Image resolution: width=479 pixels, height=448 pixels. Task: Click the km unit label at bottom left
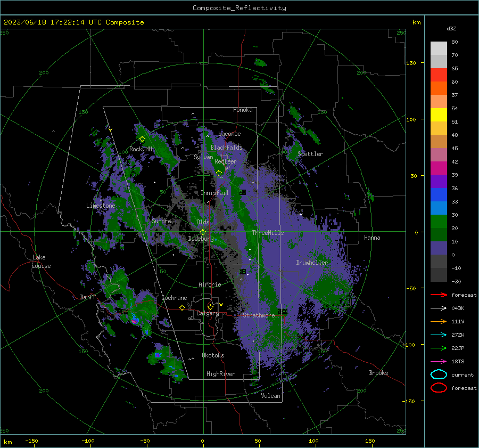click(8, 442)
